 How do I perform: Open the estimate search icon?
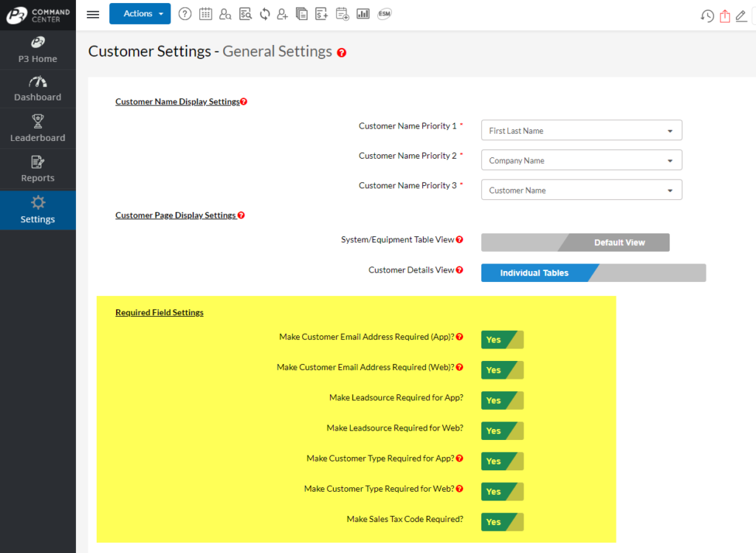click(x=245, y=14)
